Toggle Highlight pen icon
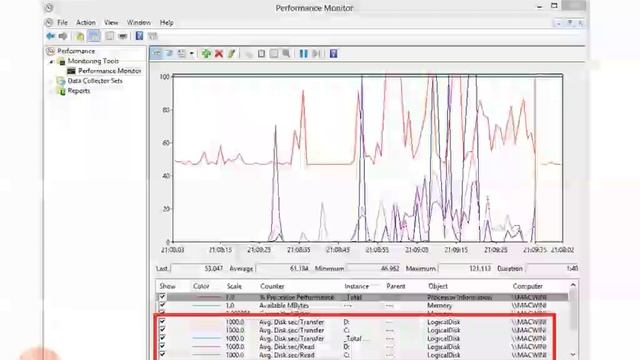 231,53
